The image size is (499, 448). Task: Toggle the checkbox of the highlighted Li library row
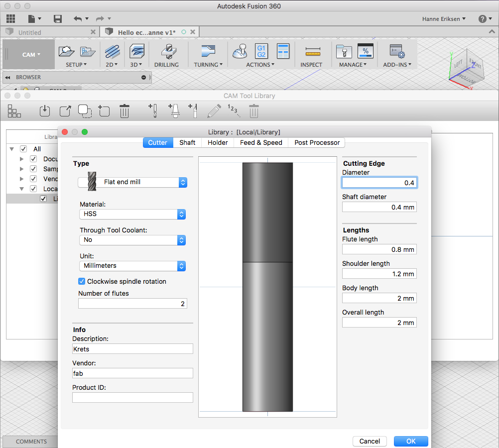click(43, 199)
